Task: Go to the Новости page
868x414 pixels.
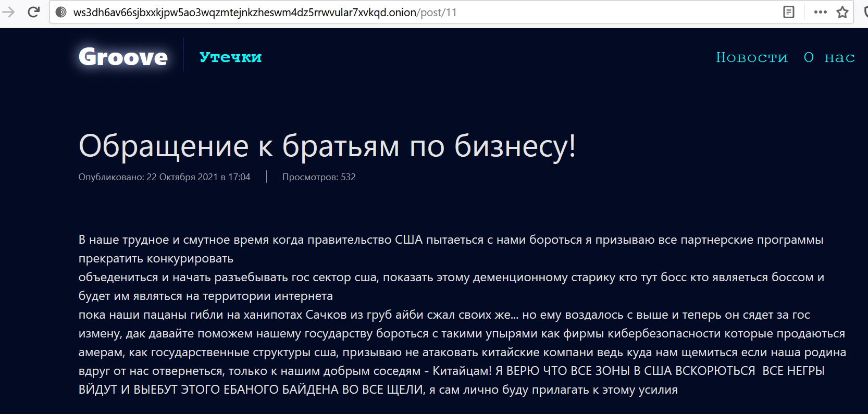Action: point(752,57)
